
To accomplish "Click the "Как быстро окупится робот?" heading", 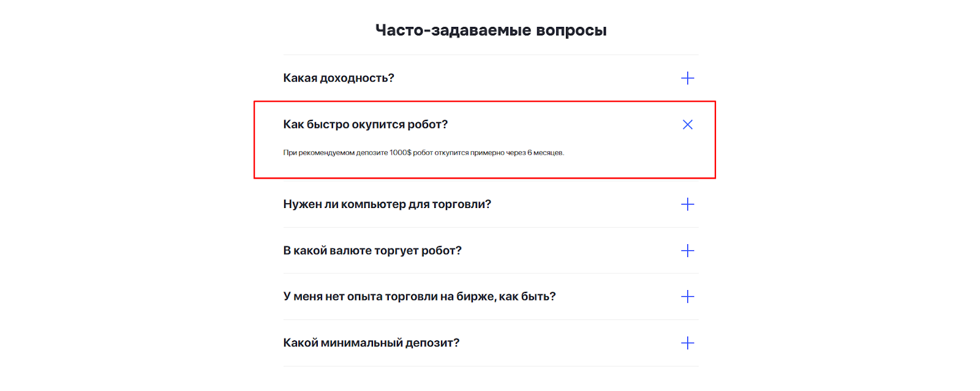I will pos(365,124).
